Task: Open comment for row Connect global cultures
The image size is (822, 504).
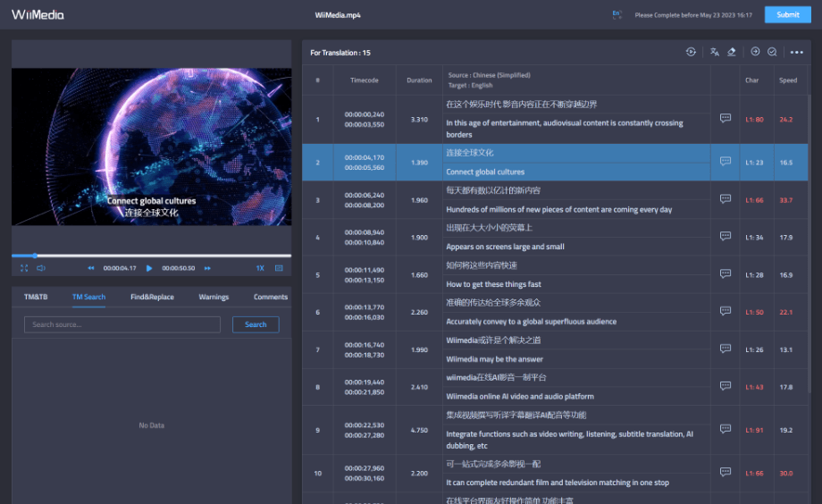Action: point(725,161)
